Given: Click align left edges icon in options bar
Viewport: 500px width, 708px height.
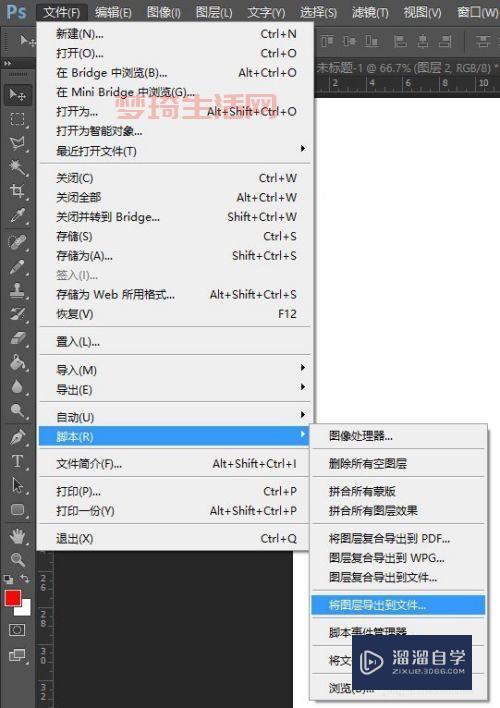Looking at the screenshot, I should click(x=400, y=42).
